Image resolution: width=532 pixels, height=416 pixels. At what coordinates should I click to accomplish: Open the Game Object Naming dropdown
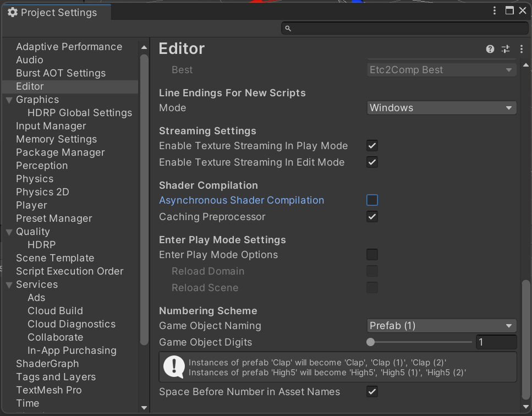[x=441, y=326]
